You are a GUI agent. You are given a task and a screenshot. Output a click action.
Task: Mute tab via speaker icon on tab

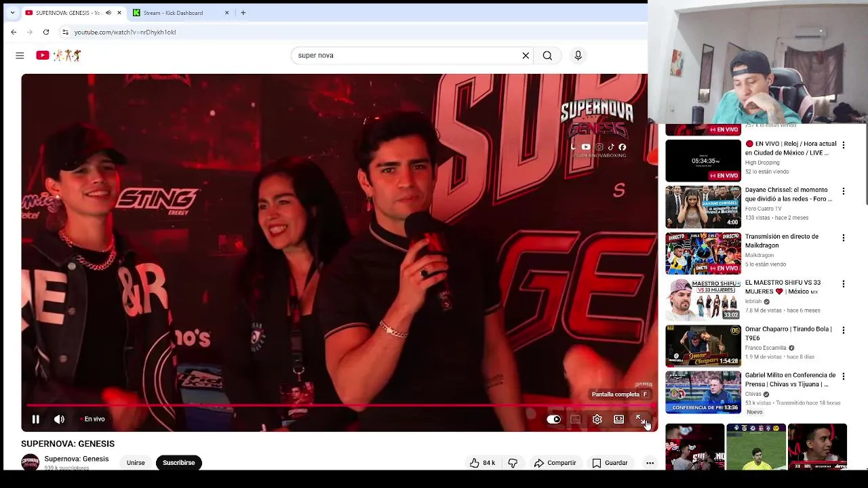coord(108,13)
